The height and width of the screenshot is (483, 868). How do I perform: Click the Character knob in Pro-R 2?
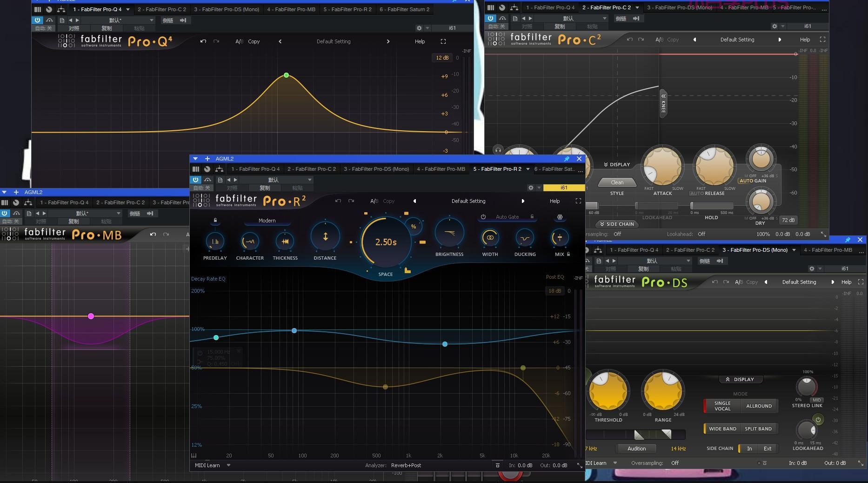(x=250, y=241)
